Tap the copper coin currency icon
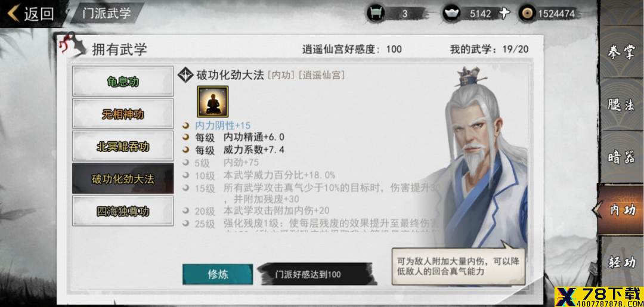The image size is (644, 307). (527, 14)
